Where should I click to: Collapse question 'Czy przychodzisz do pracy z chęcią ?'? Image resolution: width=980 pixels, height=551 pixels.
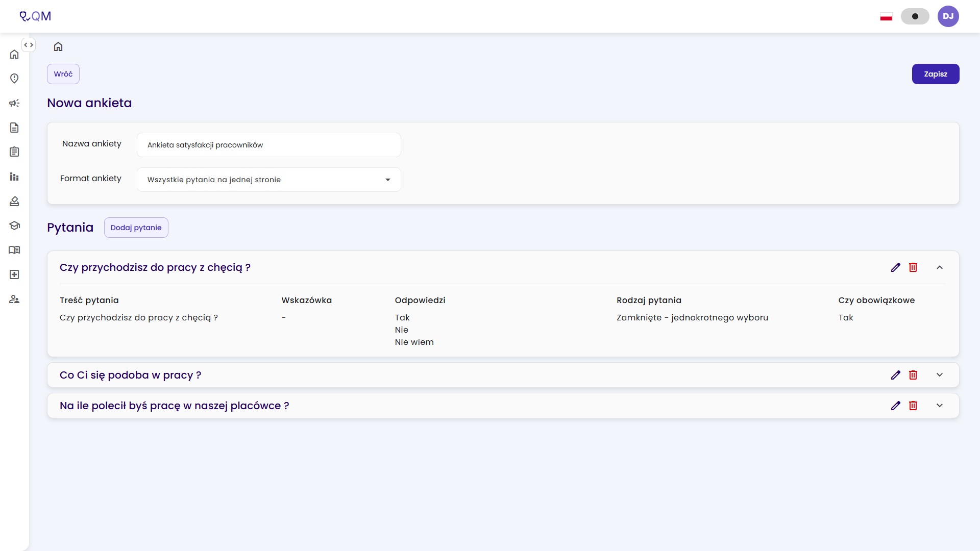point(940,267)
